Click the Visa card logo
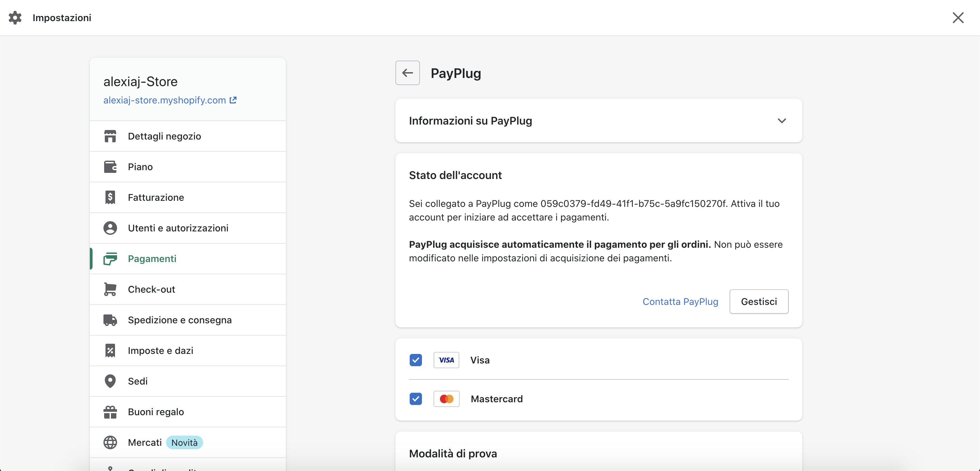The width and height of the screenshot is (980, 471). (x=446, y=360)
